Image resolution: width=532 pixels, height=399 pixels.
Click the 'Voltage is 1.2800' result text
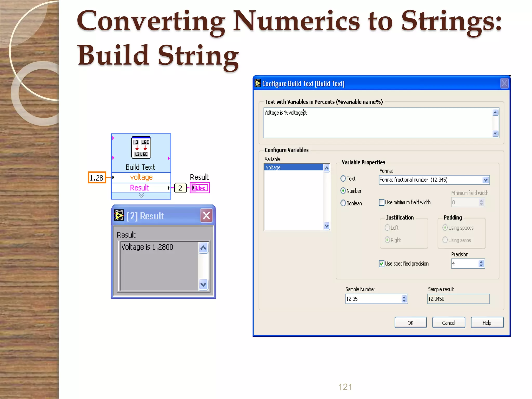pos(147,247)
